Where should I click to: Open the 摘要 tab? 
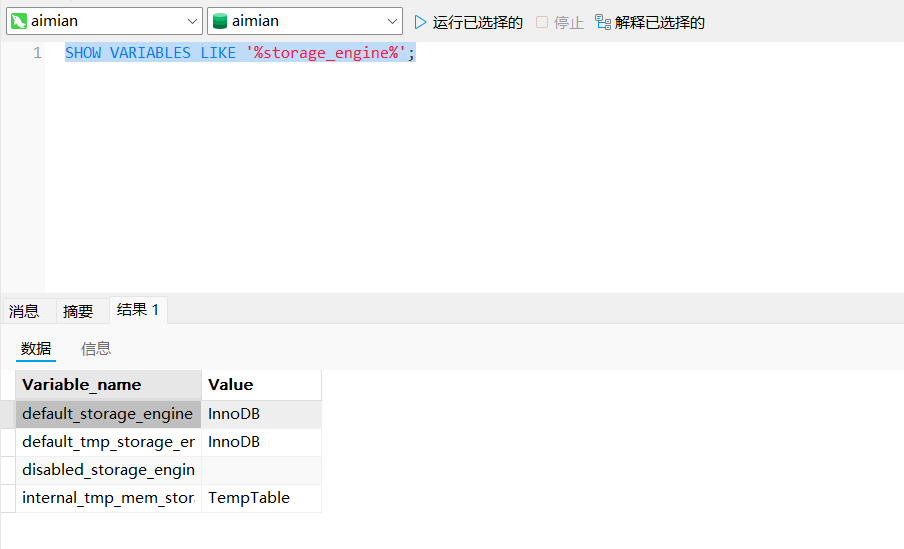pos(78,311)
